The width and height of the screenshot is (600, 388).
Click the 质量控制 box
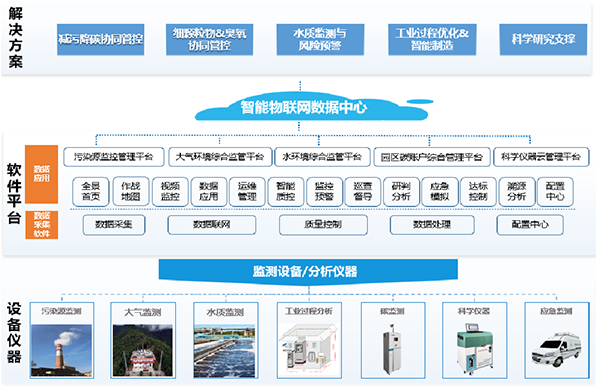click(323, 225)
